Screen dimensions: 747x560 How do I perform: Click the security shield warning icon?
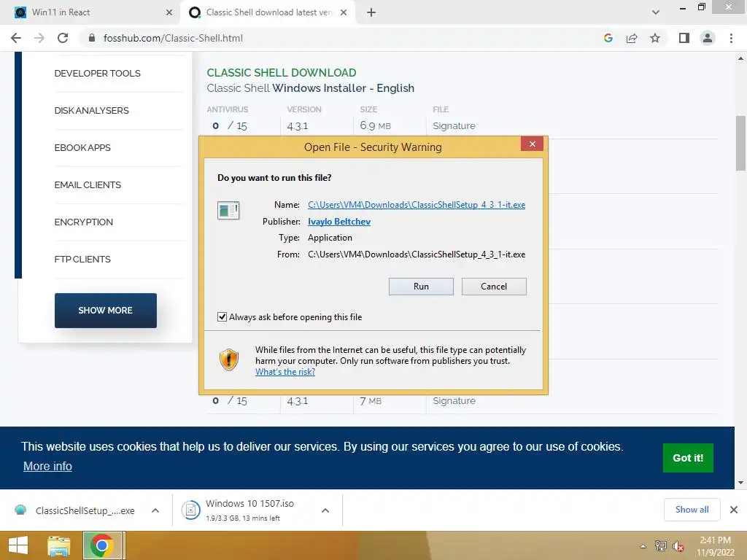(228, 359)
